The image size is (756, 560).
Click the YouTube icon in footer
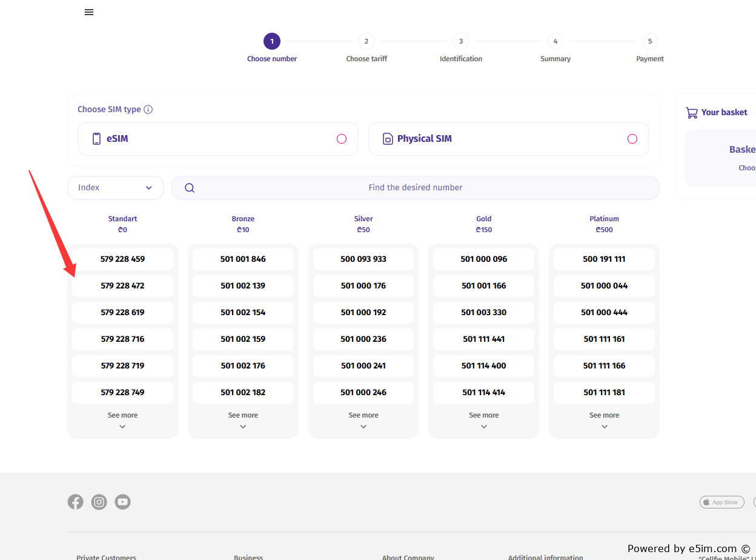tap(123, 502)
